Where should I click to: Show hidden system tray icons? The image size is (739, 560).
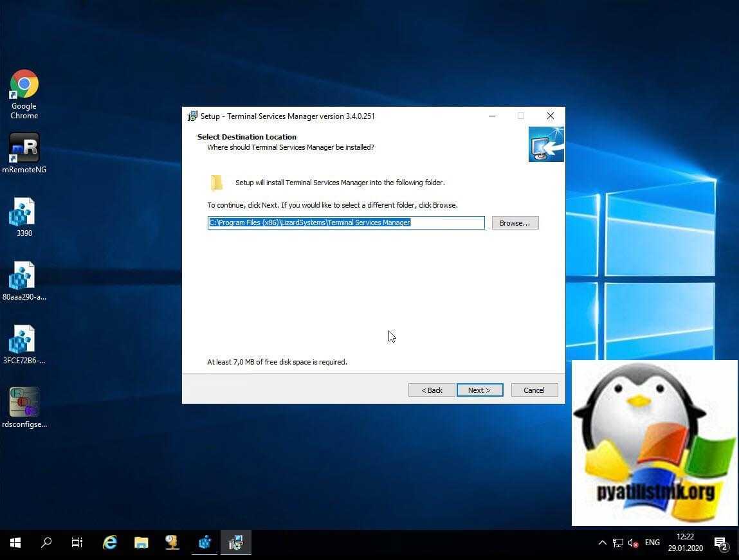(x=602, y=543)
